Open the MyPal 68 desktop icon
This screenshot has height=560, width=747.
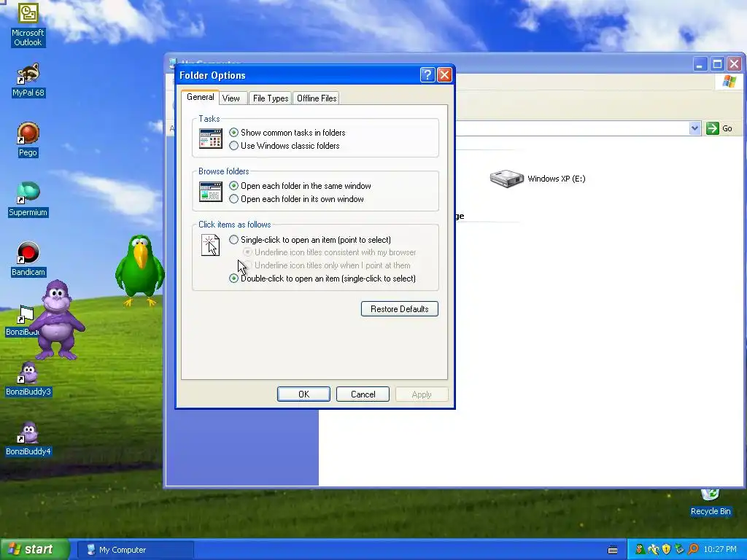point(28,80)
